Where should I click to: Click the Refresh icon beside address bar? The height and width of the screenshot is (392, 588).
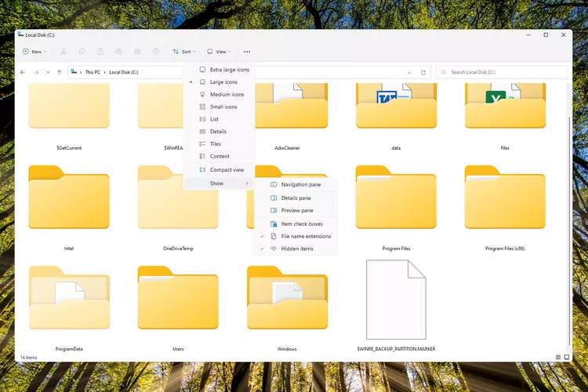point(423,72)
